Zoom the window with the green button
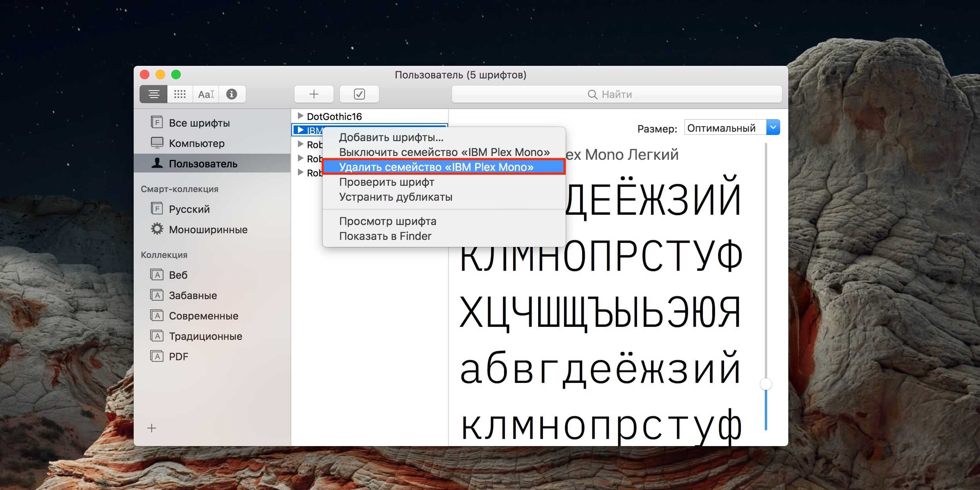This screenshot has height=490, width=980. 176,74
